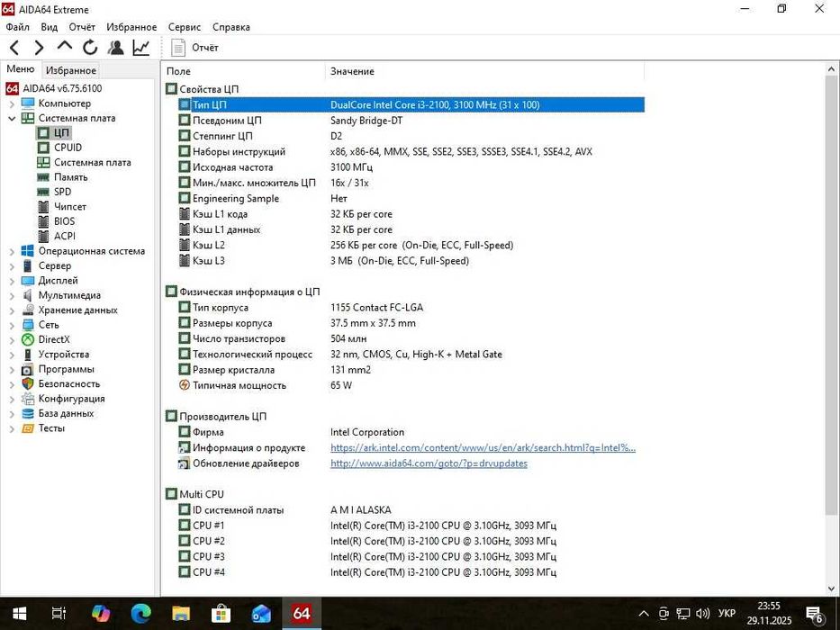Open Системная плата sub-item under motherboard
Image resolution: width=840 pixels, height=630 pixels.
click(92, 162)
